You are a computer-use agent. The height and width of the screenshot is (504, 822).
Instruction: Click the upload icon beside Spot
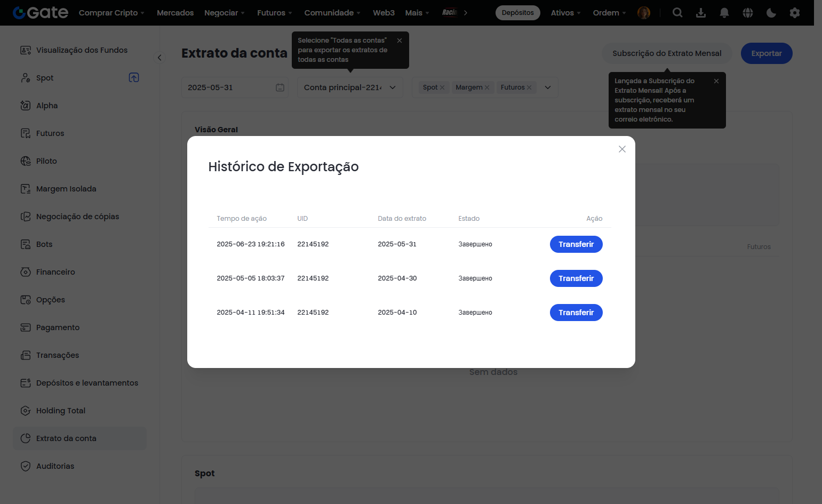tap(134, 77)
